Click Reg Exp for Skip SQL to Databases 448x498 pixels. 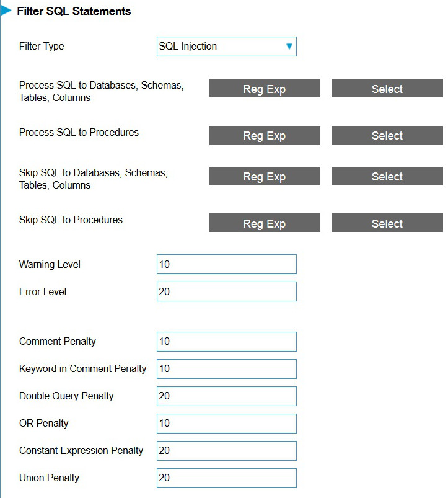264,176
